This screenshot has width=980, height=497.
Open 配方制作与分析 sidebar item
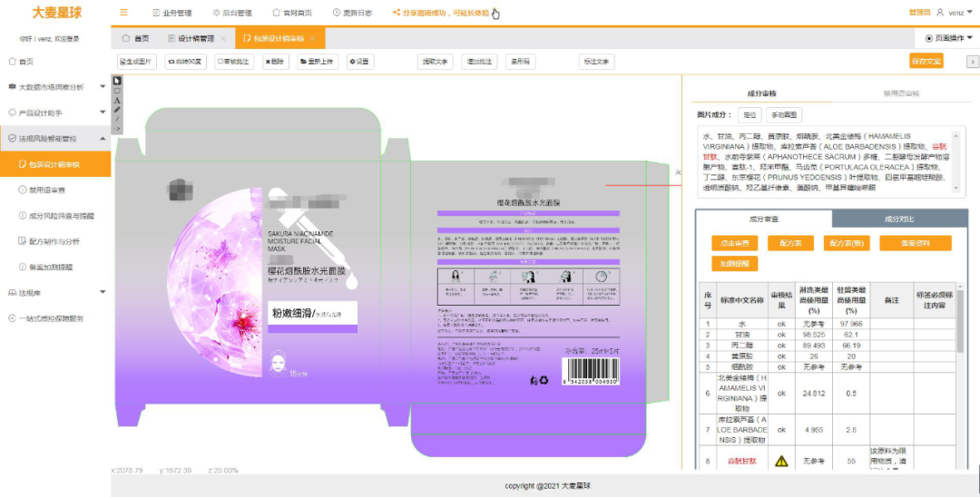tap(55, 241)
